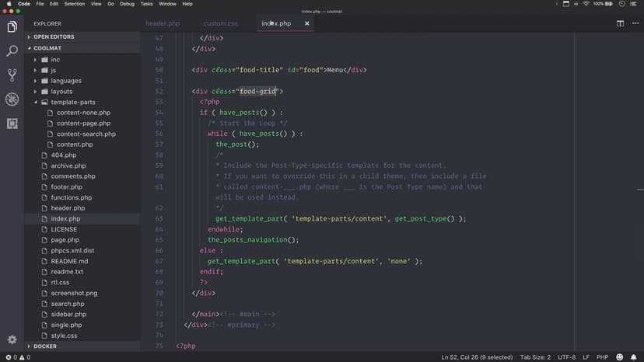This screenshot has height=362, width=644.
Task: Open the Manage gear settings icon
Action: click(x=12, y=339)
